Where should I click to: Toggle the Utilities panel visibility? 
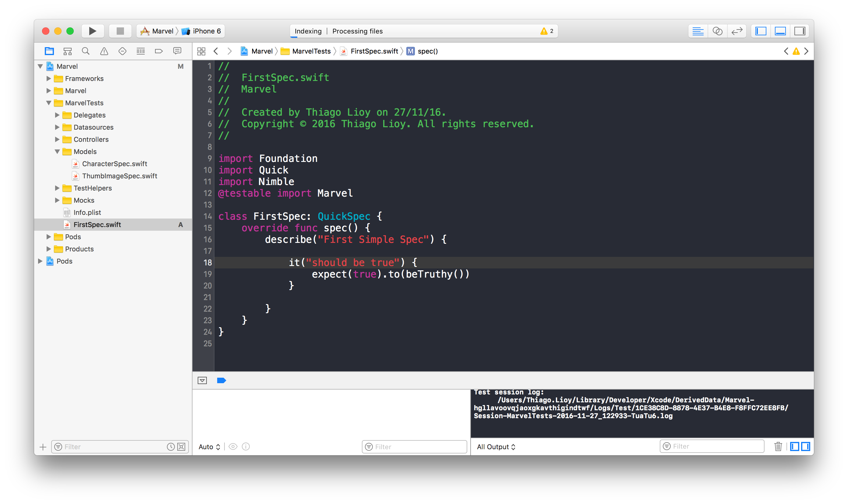tap(799, 31)
